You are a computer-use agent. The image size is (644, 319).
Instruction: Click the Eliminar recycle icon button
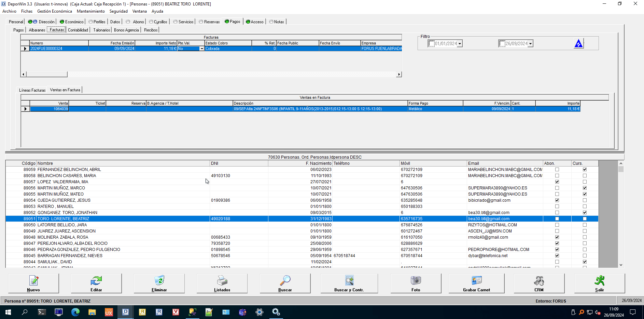tap(159, 283)
